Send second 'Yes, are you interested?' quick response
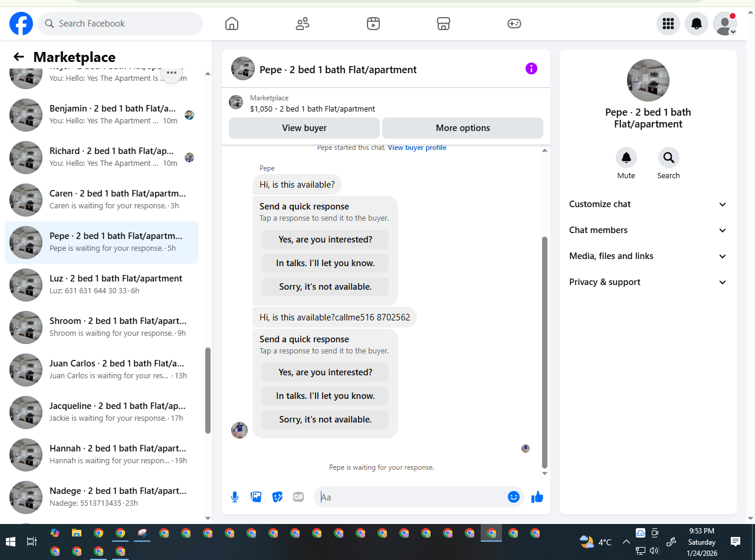 pyautogui.click(x=326, y=372)
